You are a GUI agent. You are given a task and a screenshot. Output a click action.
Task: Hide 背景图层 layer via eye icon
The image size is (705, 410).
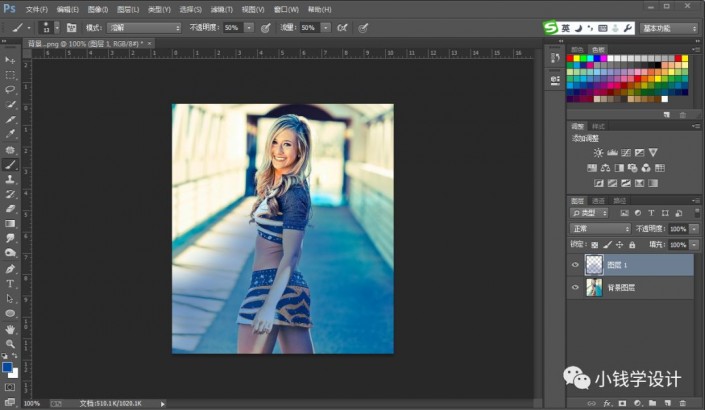point(575,287)
